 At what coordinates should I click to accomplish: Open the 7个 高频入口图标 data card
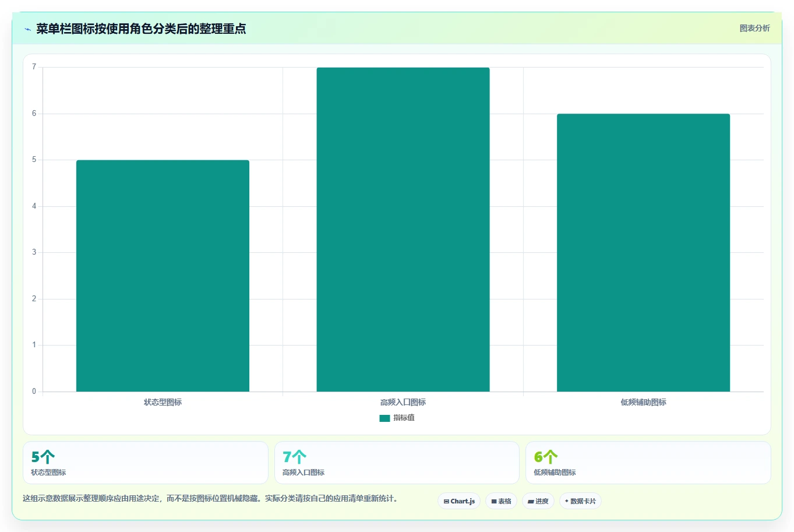click(397, 463)
